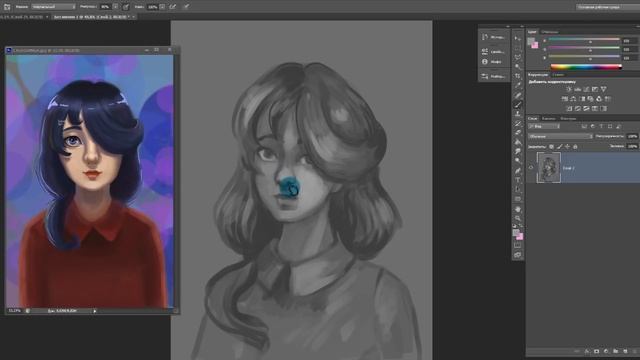This screenshot has height=360, width=640.
Task: Select the Move tool
Action: coord(518,38)
